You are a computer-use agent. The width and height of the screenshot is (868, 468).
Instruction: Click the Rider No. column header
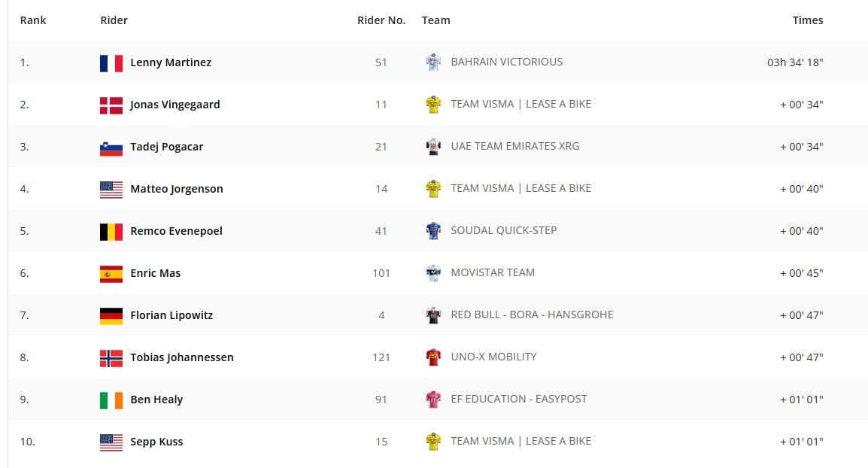tap(381, 20)
